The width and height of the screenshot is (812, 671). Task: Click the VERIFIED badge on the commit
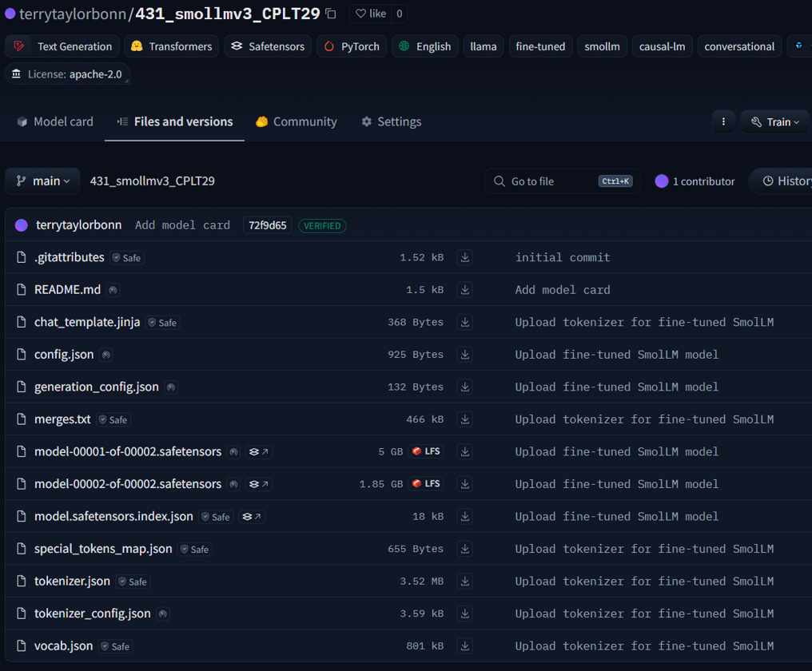[x=322, y=226]
